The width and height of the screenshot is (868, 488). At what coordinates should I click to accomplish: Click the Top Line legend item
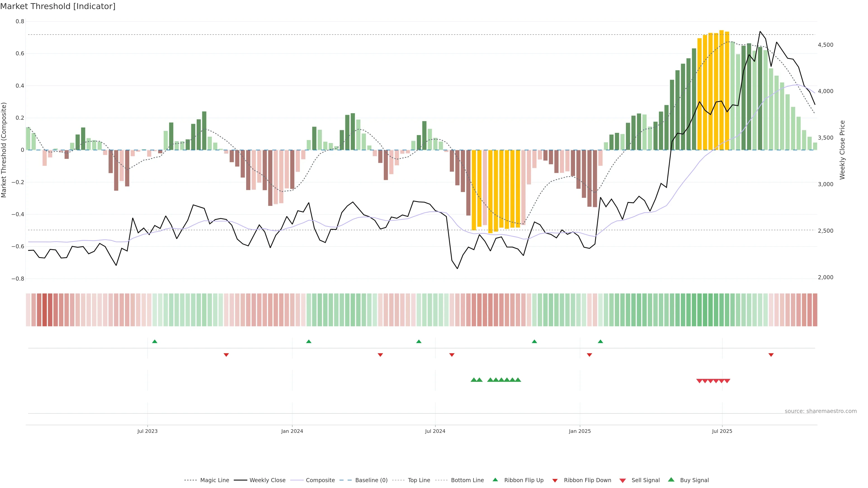click(419, 480)
